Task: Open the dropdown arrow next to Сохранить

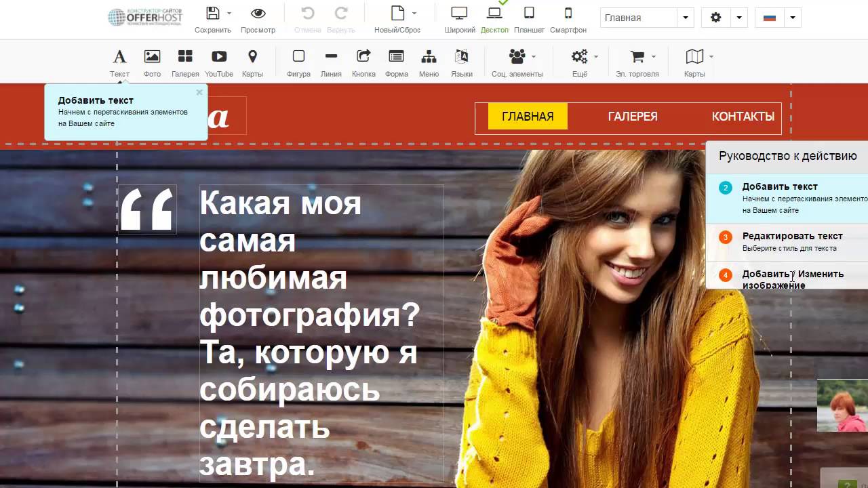Action: click(x=229, y=14)
